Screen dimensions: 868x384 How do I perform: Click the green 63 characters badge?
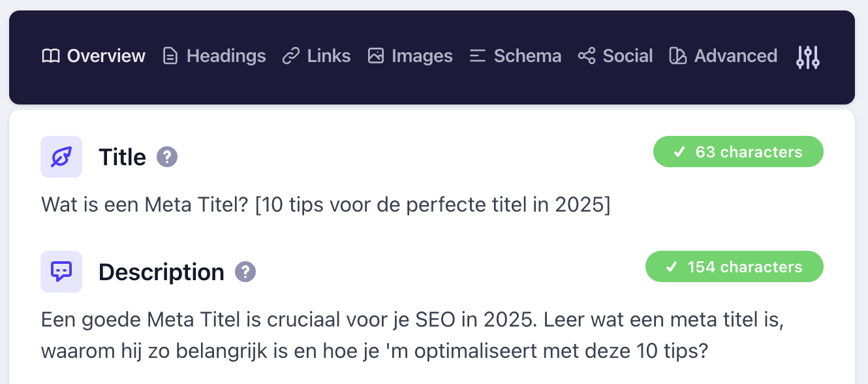738,152
